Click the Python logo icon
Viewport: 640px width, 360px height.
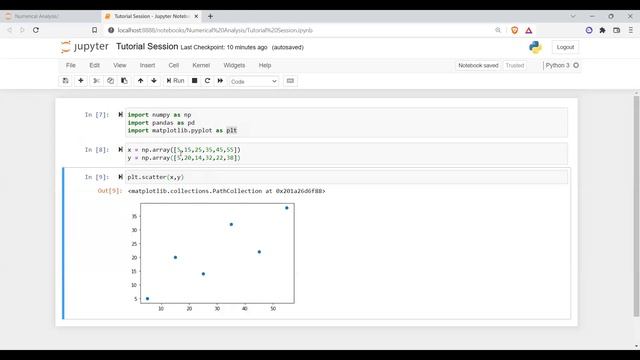pos(535,47)
